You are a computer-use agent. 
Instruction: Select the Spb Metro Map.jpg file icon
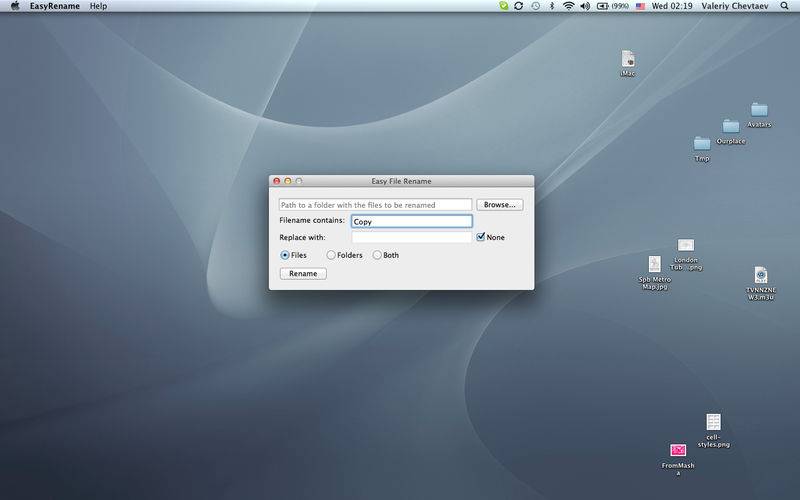(x=655, y=264)
